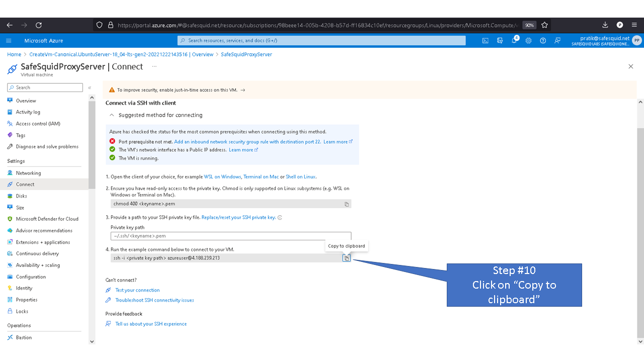This screenshot has height=362, width=644.
Task: Click Test your connection
Action: [137, 290]
